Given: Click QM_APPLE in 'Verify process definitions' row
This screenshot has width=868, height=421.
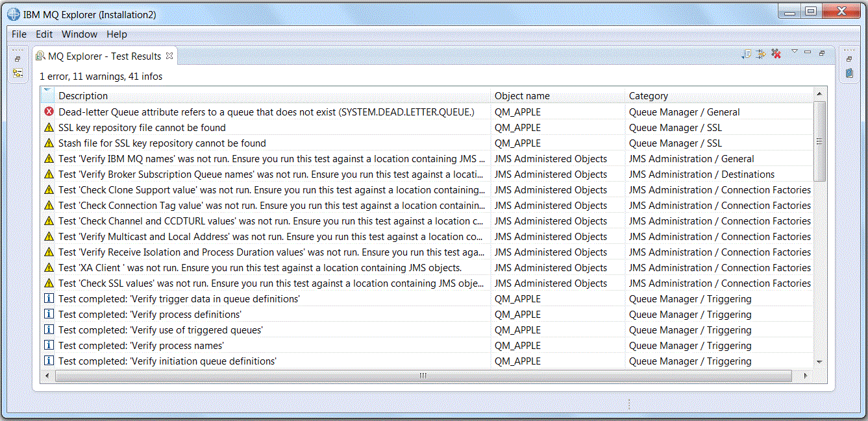Looking at the screenshot, I should click(x=517, y=315).
